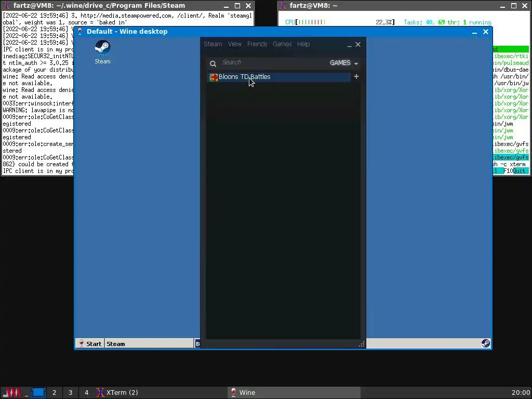
Task: Click the Wine icon in bottom taskbar
Action: tap(233, 393)
